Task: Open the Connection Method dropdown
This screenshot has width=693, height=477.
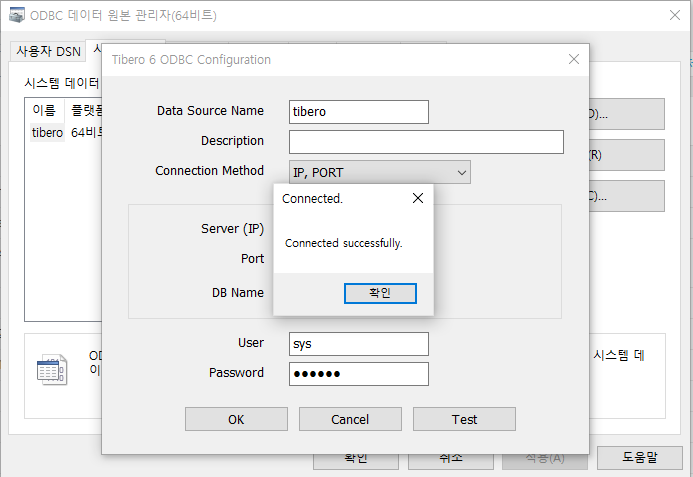Action: pos(380,172)
